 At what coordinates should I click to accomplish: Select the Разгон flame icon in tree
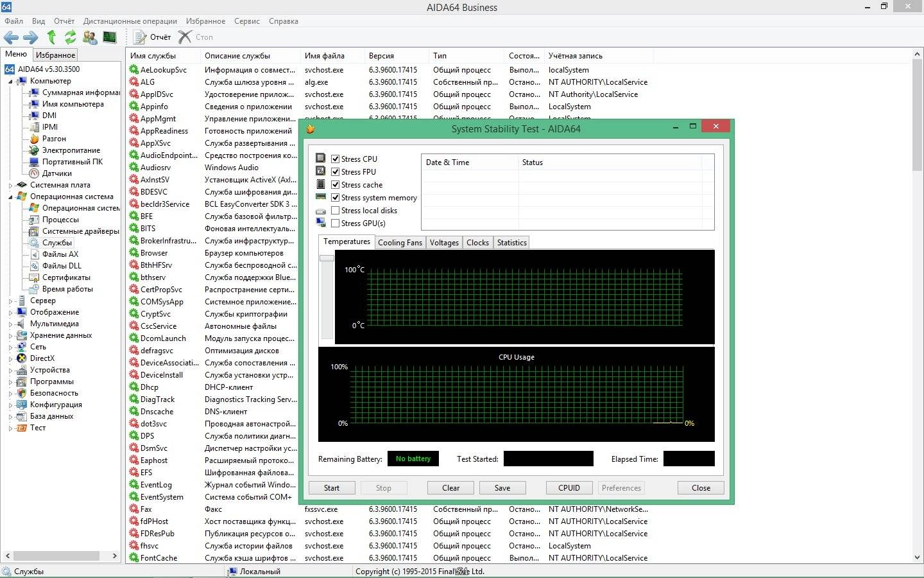(35, 139)
